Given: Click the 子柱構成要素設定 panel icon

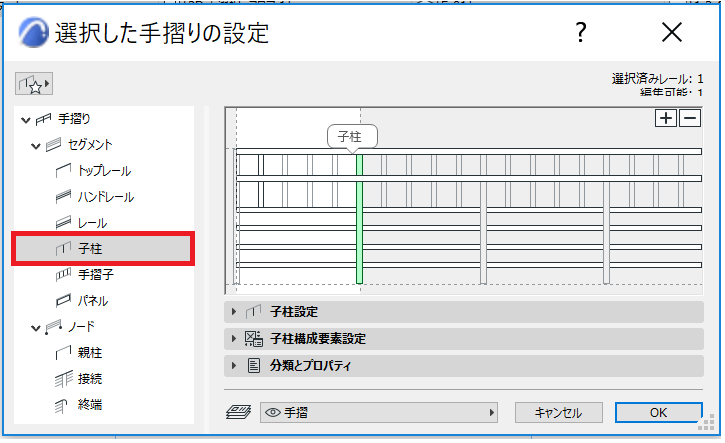Looking at the screenshot, I should 253,338.
